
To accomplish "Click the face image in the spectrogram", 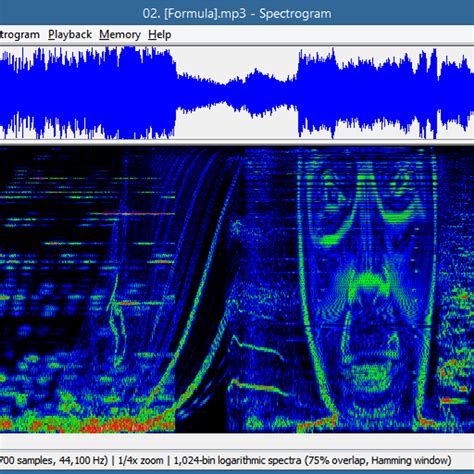I will tap(367, 287).
